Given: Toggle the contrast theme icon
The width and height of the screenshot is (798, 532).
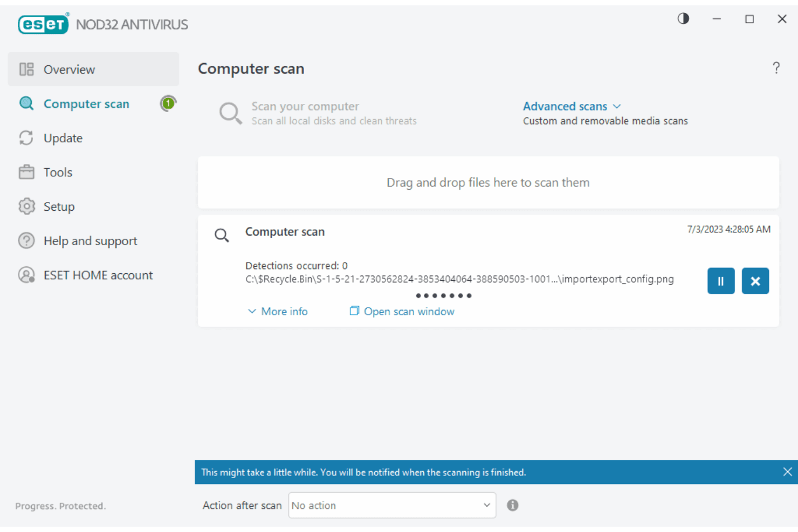Looking at the screenshot, I should 683,19.
